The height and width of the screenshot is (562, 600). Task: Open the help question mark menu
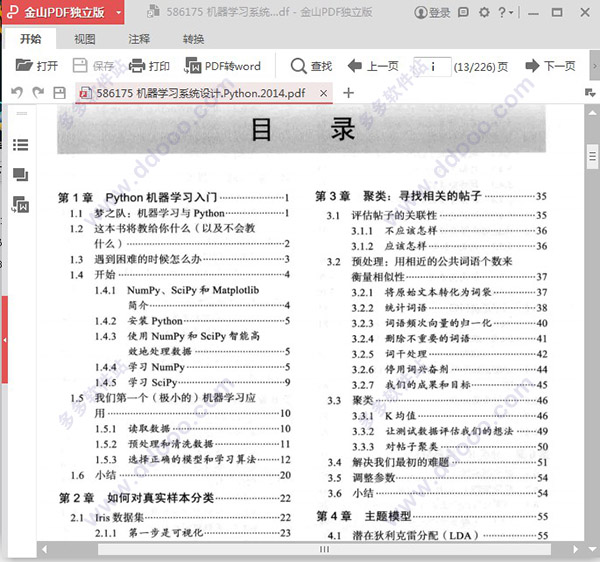point(505,12)
